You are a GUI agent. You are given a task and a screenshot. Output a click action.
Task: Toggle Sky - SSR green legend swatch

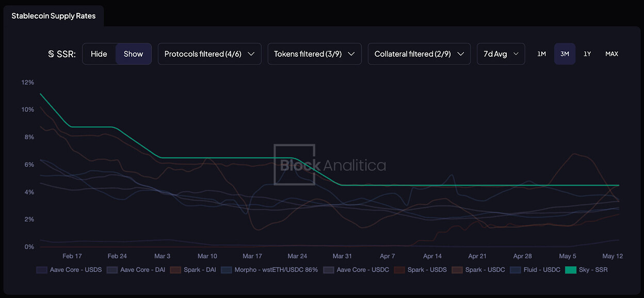[x=571, y=270]
